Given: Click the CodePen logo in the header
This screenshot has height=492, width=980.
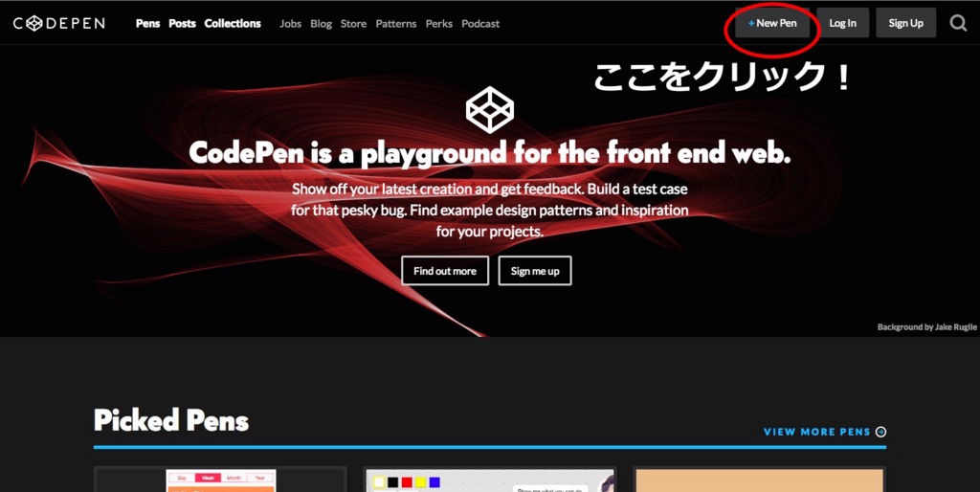Looking at the screenshot, I should 58,23.
